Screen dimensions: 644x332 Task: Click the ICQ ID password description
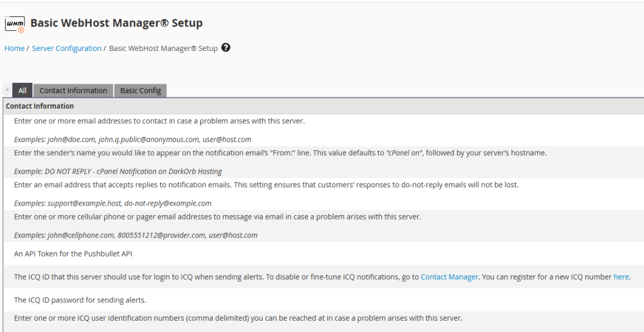click(x=80, y=300)
